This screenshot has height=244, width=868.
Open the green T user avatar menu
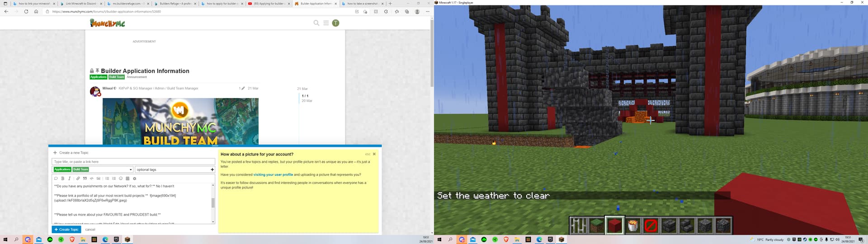tap(335, 23)
